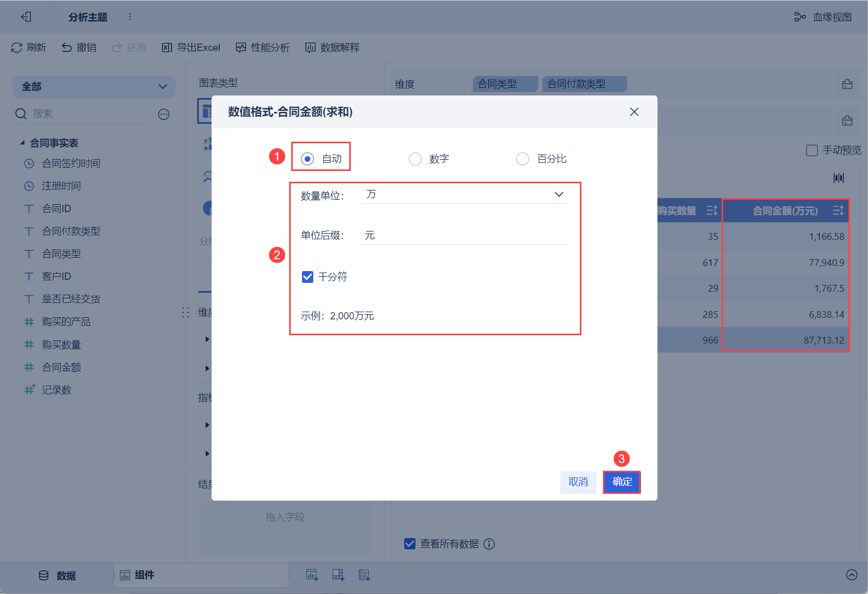The height and width of the screenshot is (594, 868).
Task: Export to Excel with 导出Excel
Action: [191, 47]
